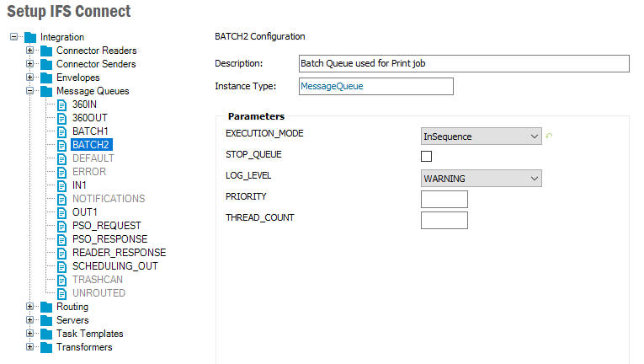This screenshot has width=644, height=364.
Task: Toggle the STOP_QUEUE checkbox
Action: [x=426, y=156]
